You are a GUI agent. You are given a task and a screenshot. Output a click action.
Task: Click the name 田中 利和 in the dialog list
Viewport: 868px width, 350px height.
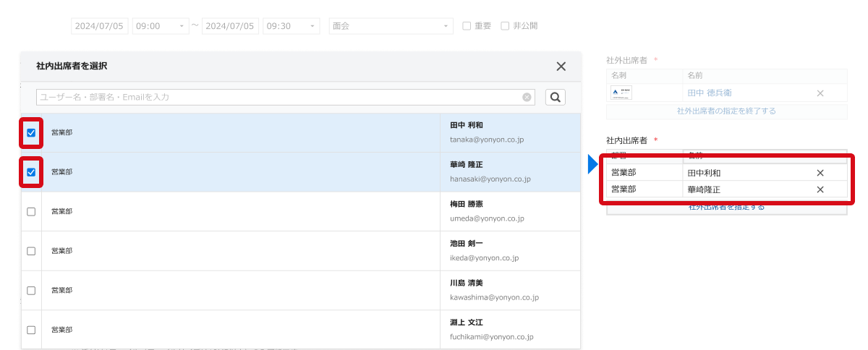pos(466,125)
